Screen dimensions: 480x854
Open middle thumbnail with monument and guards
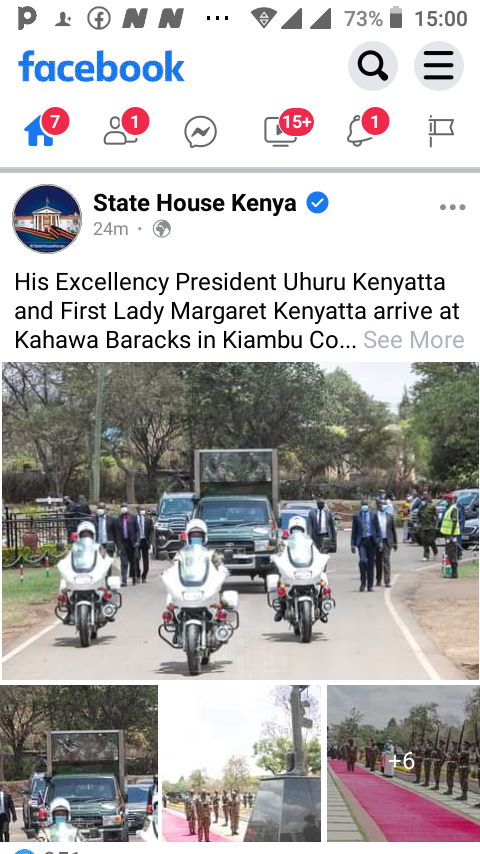pyautogui.click(x=241, y=764)
